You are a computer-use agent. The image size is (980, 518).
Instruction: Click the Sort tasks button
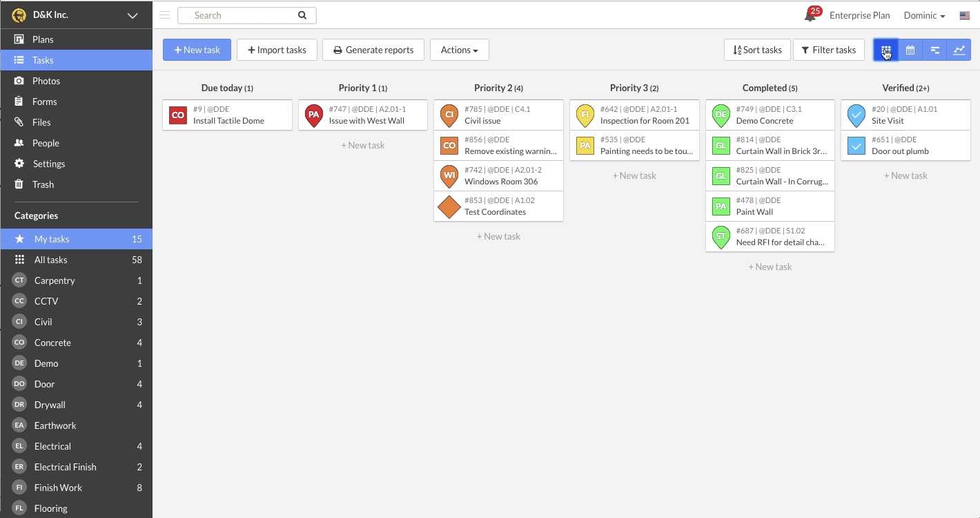click(x=757, y=50)
